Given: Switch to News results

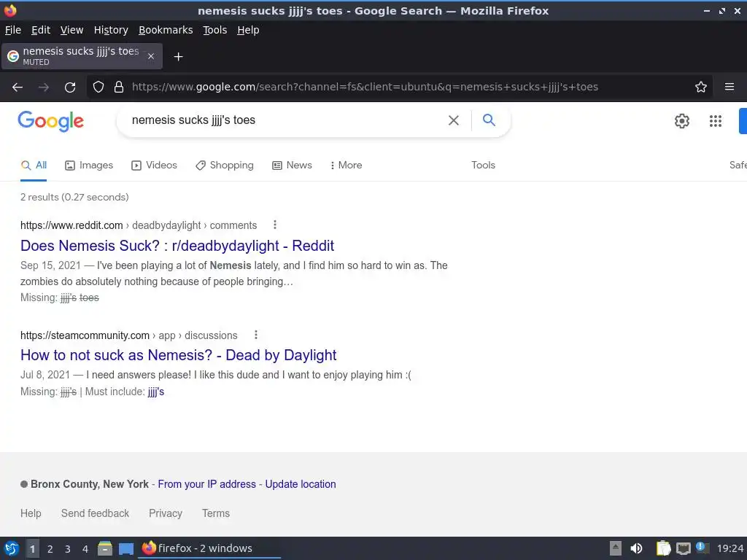Looking at the screenshot, I should [x=292, y=166].
